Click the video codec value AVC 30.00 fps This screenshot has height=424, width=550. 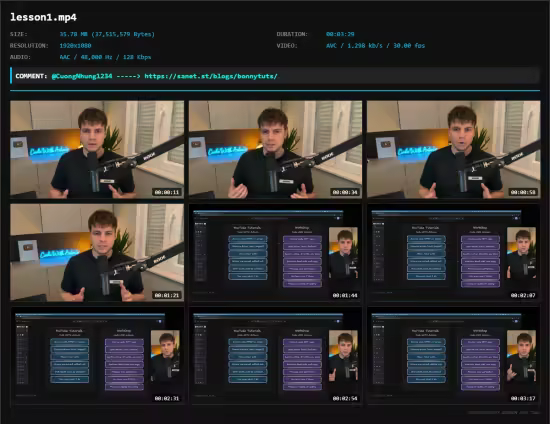tap(375, 46)
